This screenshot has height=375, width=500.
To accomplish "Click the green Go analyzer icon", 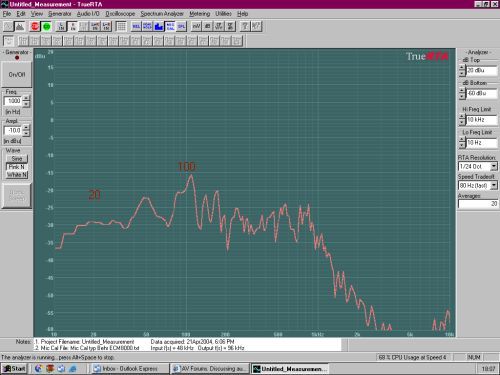I will pos(46,26).
